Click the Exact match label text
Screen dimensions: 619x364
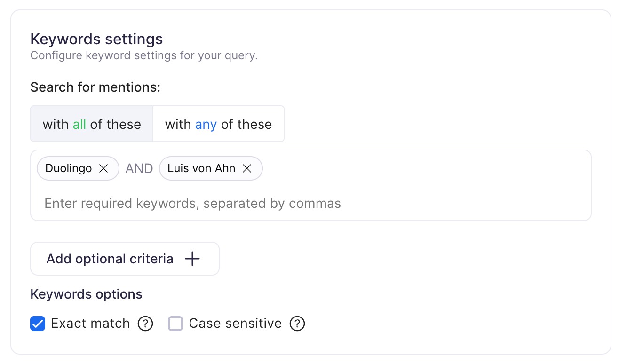point(91,323)
